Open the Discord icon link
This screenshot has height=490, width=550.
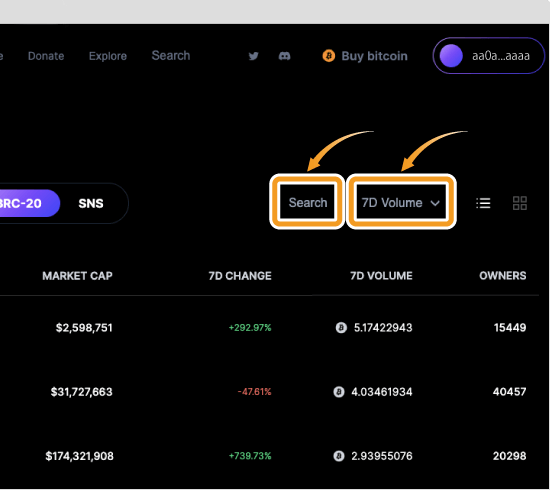coord(284,56)
